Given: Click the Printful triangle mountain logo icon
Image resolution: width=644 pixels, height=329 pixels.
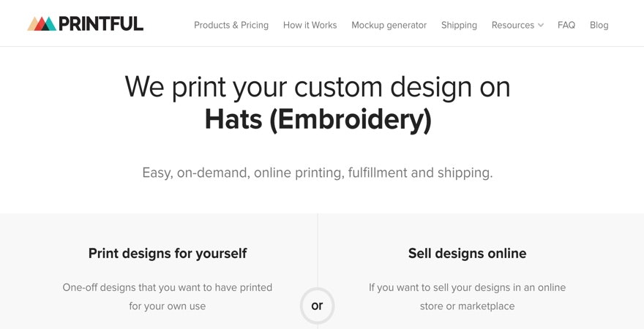Looking at the screenshot, I should click(42, 24).
